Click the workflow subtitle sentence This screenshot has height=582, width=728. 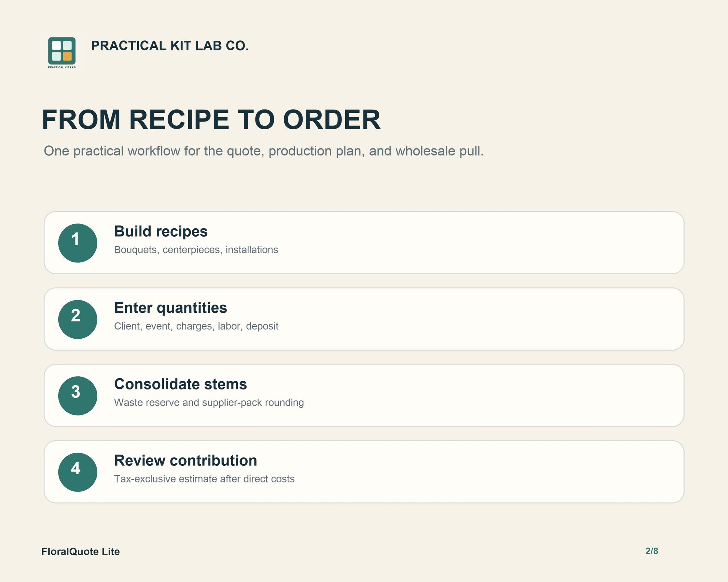pyautogui.click(x=264, y=151)
